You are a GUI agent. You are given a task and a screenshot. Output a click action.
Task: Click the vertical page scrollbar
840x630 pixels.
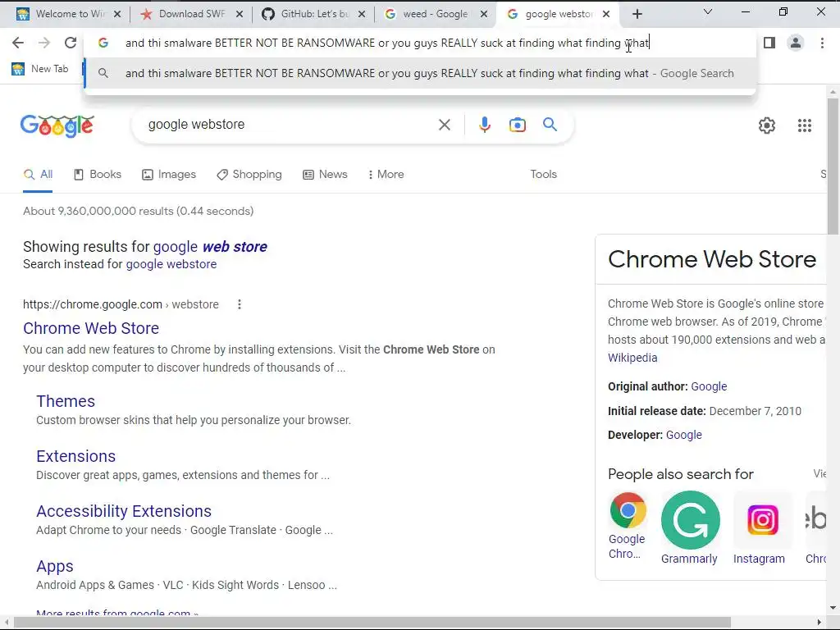coord(833,166)
